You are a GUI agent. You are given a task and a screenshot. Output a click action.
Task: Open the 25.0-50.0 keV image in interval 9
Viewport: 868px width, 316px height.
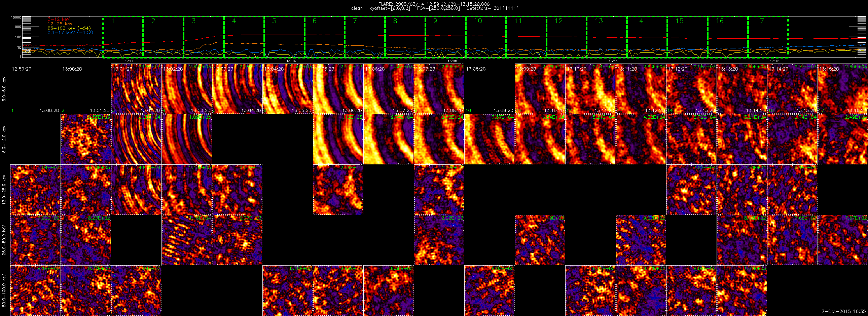coord(439,240)
